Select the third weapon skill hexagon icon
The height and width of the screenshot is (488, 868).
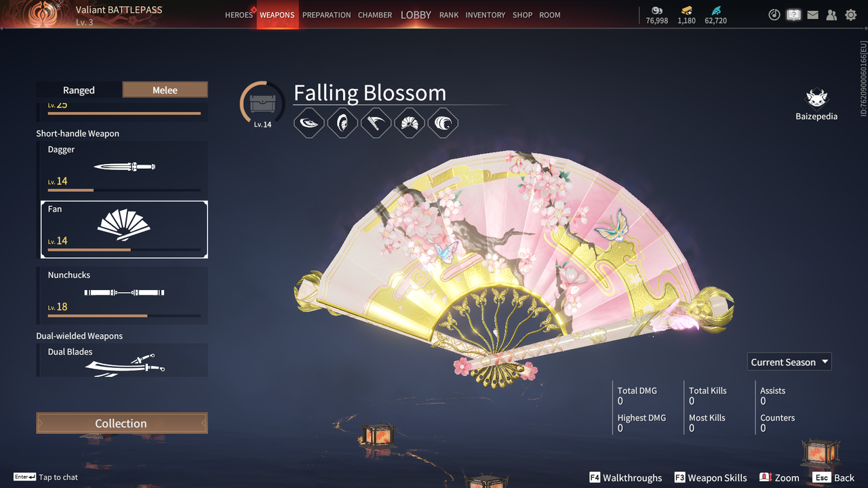tap(376, 123)
